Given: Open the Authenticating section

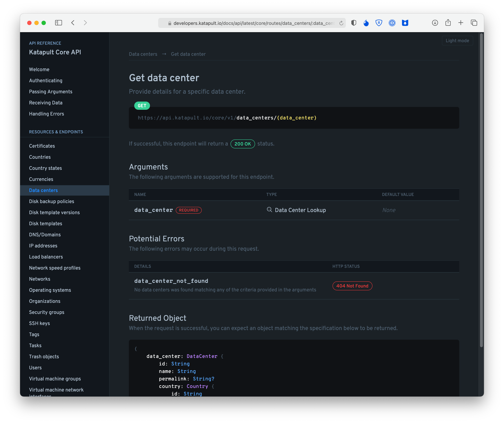Looking at the screenshot, I should 46,81.
